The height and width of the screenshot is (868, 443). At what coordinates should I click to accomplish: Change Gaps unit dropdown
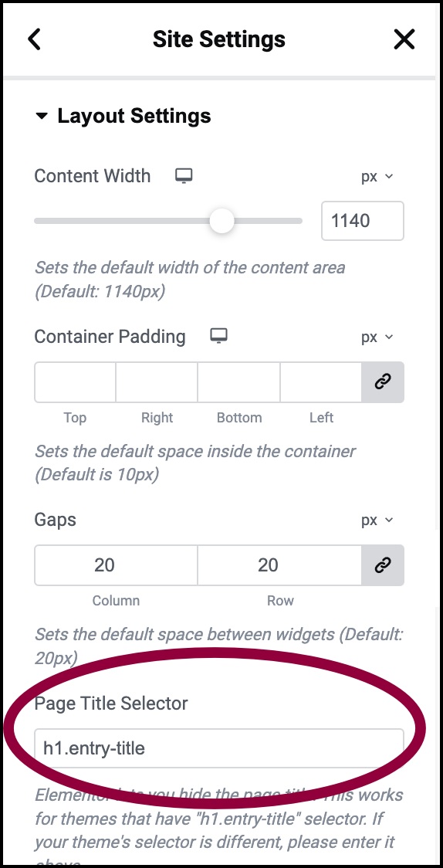[377, 520]
